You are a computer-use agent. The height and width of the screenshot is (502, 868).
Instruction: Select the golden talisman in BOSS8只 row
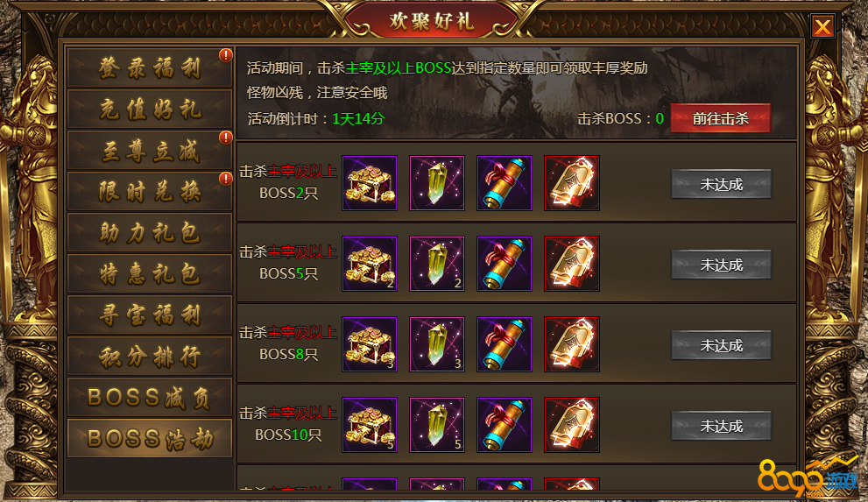coord(572,344)
